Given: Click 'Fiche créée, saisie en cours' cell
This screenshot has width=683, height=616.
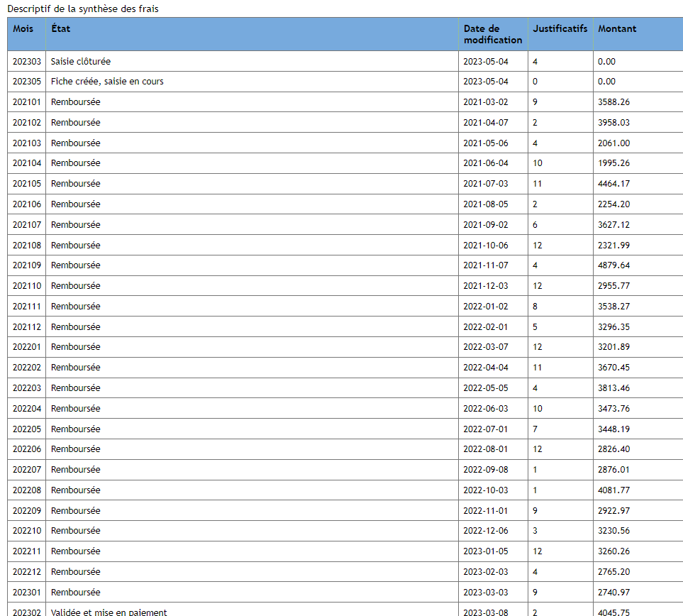Looking at the screenshot, I should [x=252, y=82].
